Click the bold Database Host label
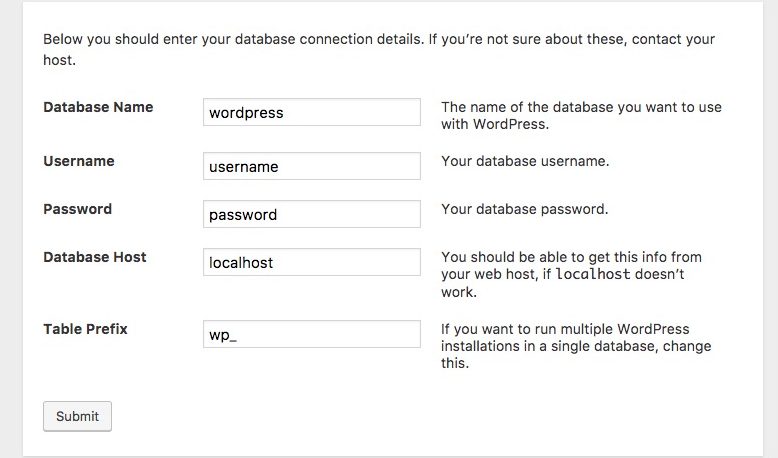This screenshot has height=458, width=778. coord(95,257)
